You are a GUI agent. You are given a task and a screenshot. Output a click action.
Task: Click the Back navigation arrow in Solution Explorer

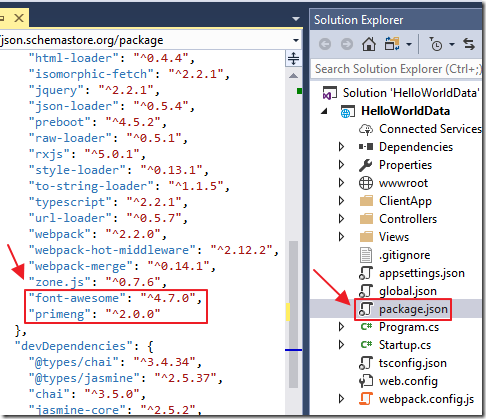point(325,44)
